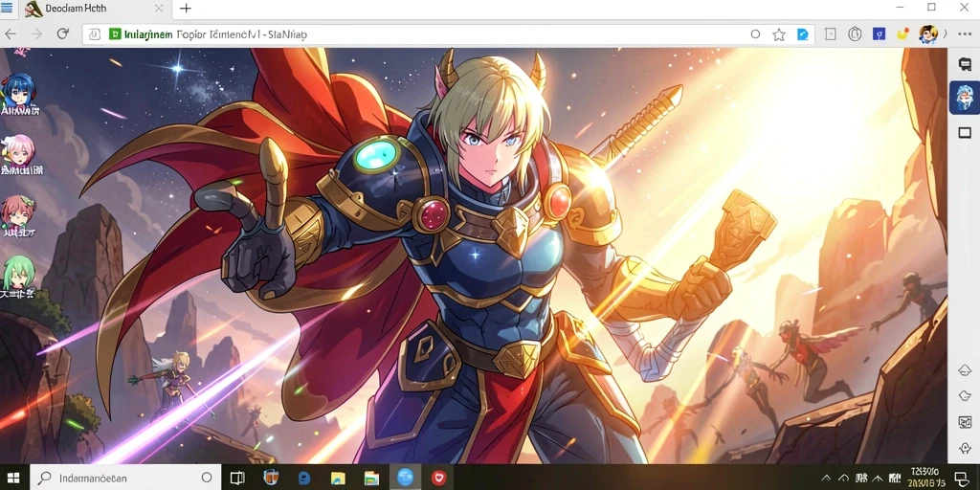Open the anime profile avatar in toolbar
The width and height of the screenshot is (980, 490).
click(x=928, y=33)
